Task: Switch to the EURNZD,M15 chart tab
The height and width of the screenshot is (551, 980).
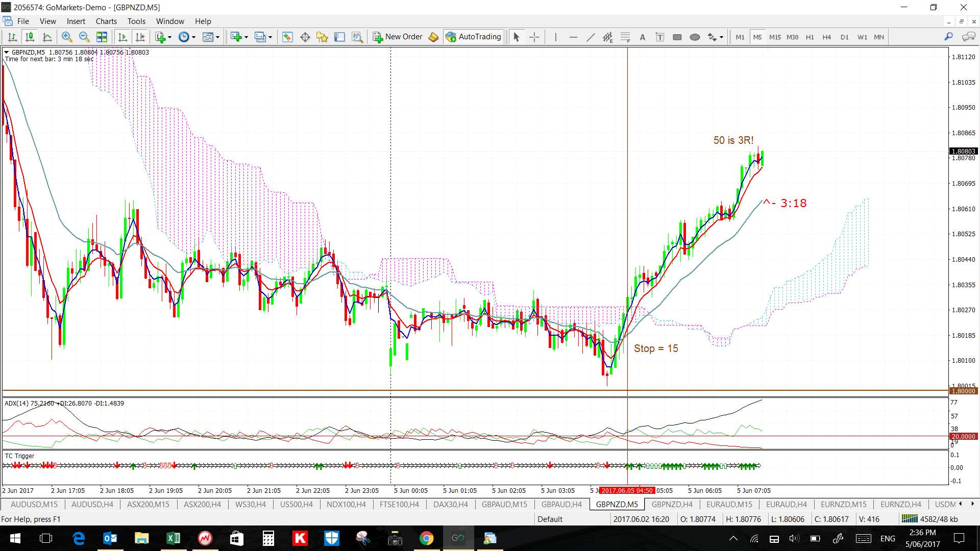Action: (x=843, y=504)
